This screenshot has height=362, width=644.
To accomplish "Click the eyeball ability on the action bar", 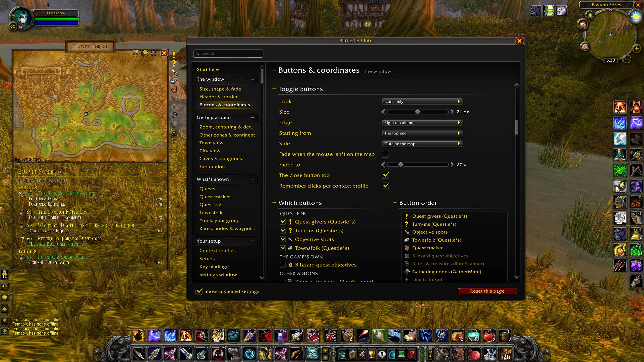I will click(x=378, y=336).
